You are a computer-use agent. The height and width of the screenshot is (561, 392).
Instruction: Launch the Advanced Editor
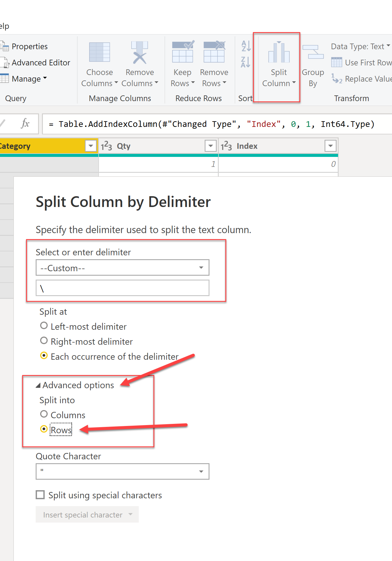click(x=36, y=63)
